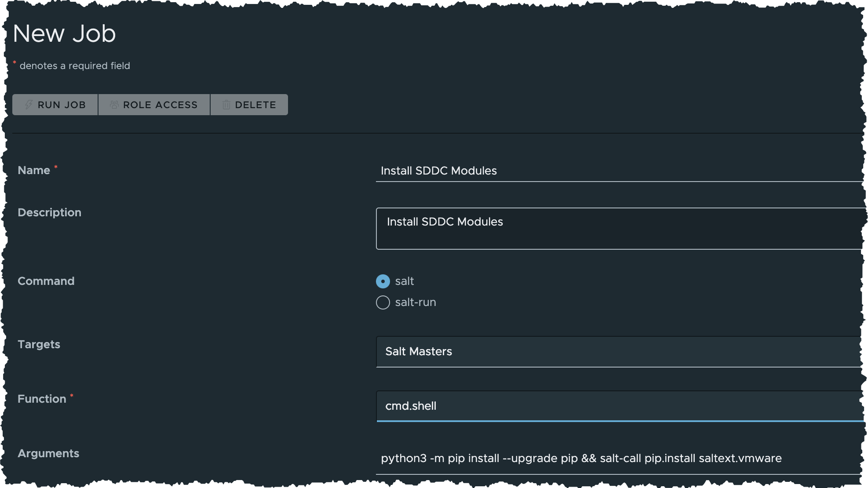Choose the salt-run command option
The height and width of the screenshot is (488, 868).
pyautogui.click(x=383, y=302)
